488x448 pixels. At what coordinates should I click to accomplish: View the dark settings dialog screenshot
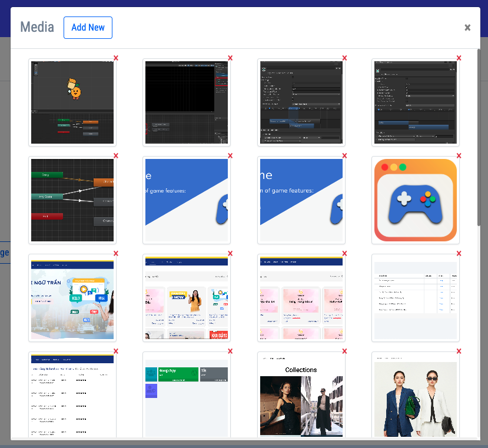[x=301, y=102]
